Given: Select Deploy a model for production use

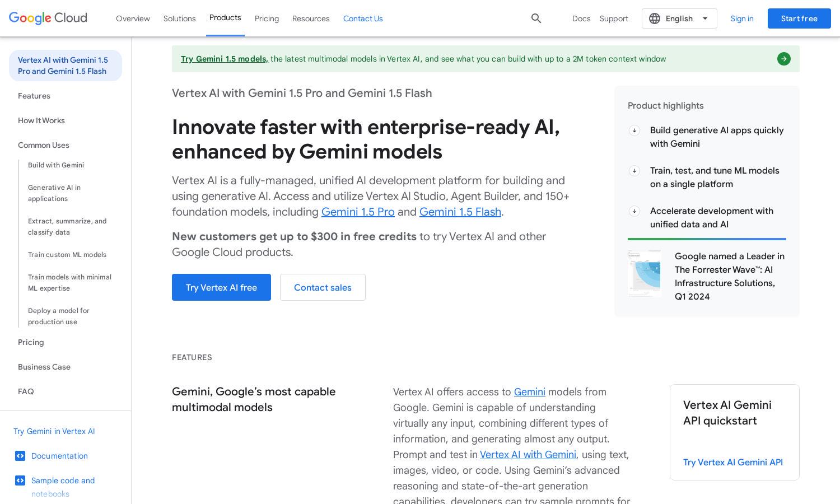Looking at the screenshot, I should 59,316.
